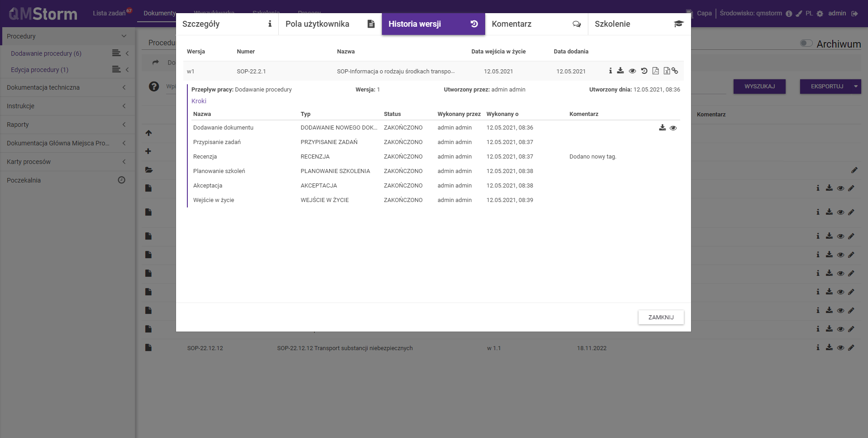
Task: Open the Eksportuj dropdown arrow
Action: 855,86
